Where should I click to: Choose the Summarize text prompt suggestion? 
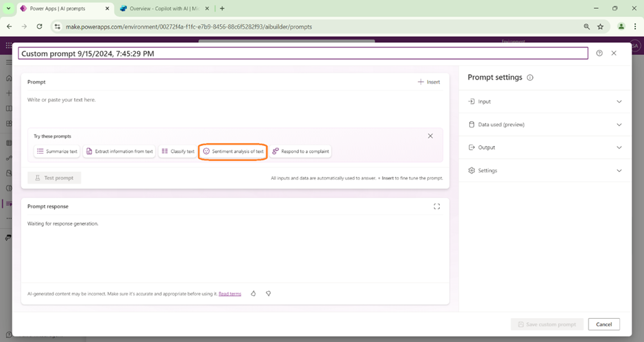(x=57, y=151)
